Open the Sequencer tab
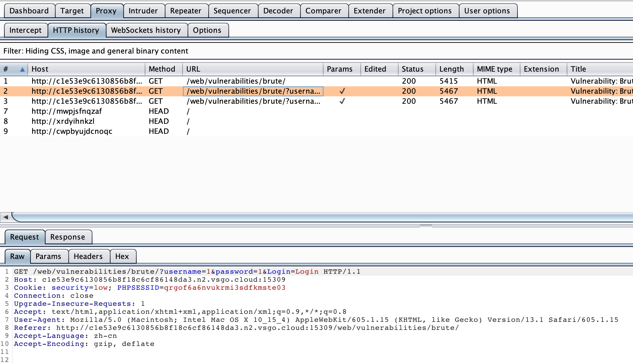The width and height of the screenshot is (633, 364). pyautogui.click(x=232, y=11)
